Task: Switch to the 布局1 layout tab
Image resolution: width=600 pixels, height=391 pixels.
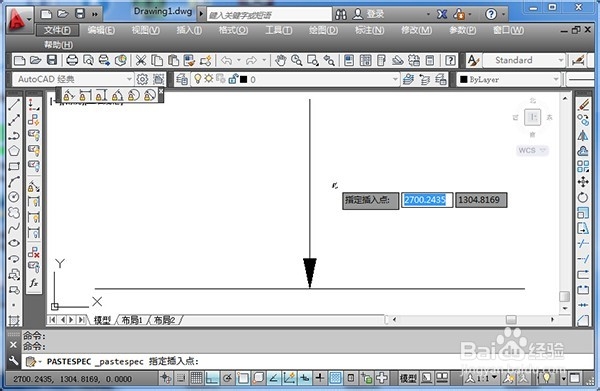Action: pyautogui.click(x=132, y=320)
